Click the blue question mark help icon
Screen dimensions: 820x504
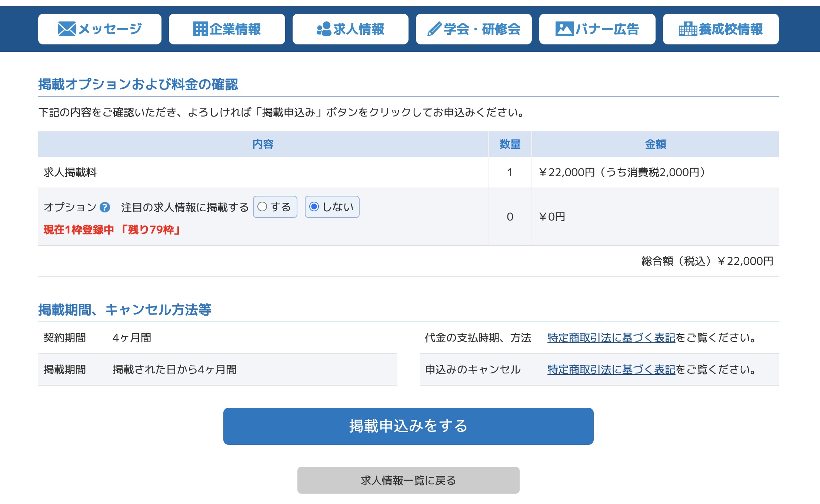[x=105, y=207]
